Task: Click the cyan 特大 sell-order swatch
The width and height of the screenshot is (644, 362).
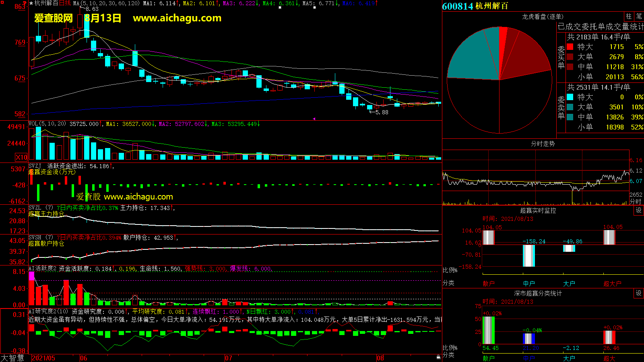Action: 570,97
